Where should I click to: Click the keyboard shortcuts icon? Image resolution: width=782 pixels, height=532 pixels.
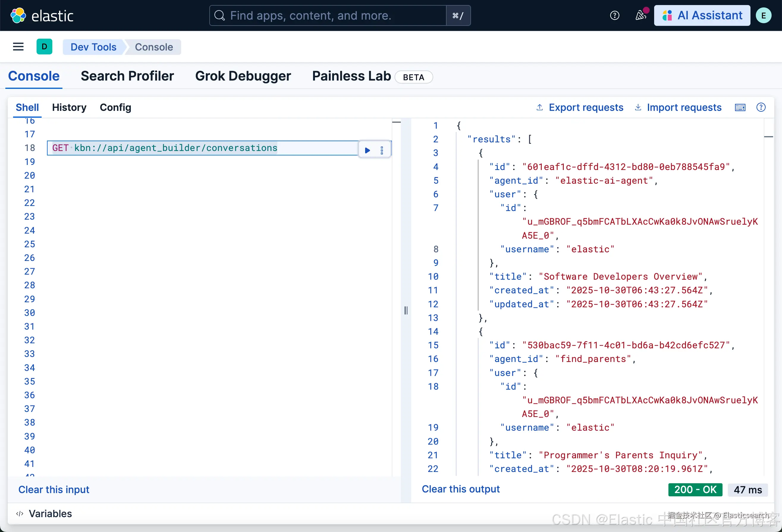(740, 107)
